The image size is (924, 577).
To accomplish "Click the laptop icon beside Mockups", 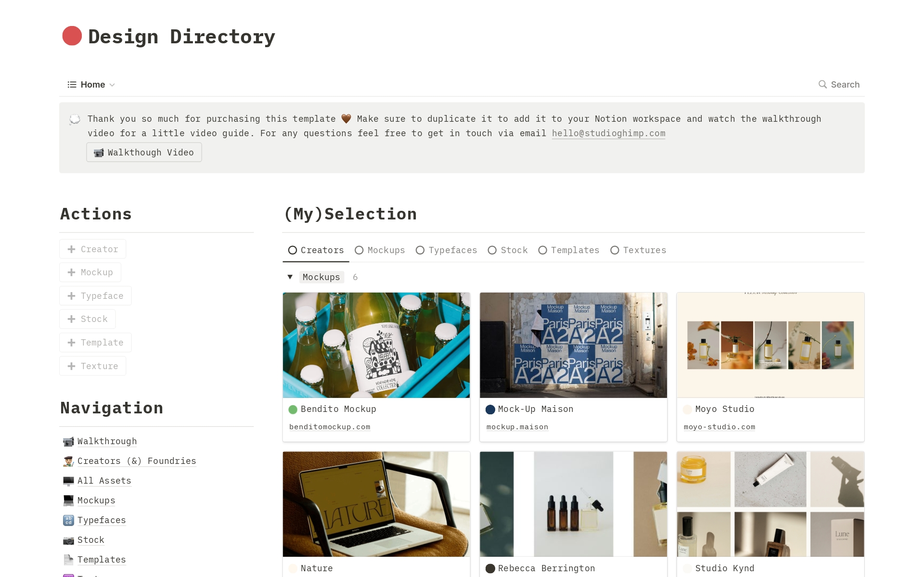I will tap(68, 500).
